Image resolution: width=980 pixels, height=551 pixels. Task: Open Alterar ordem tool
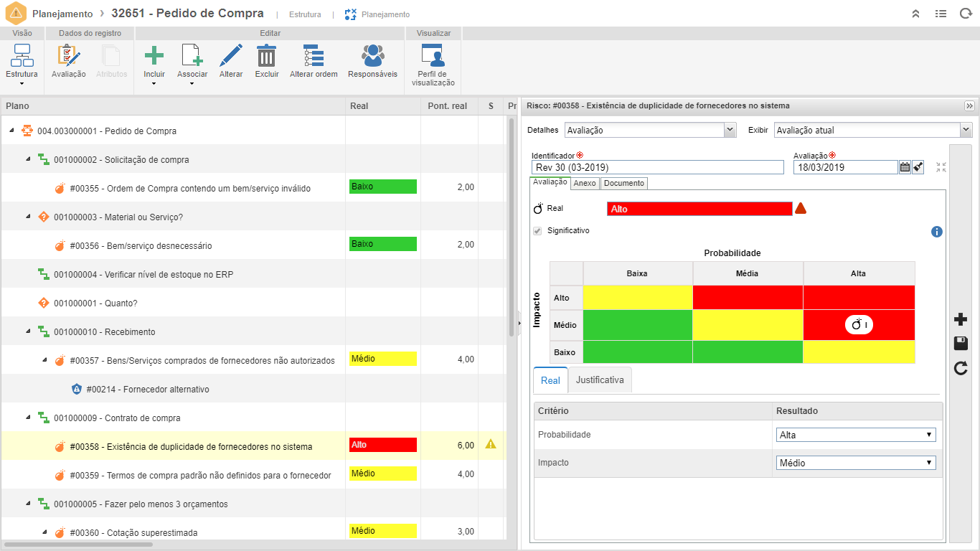pos(314,56)
